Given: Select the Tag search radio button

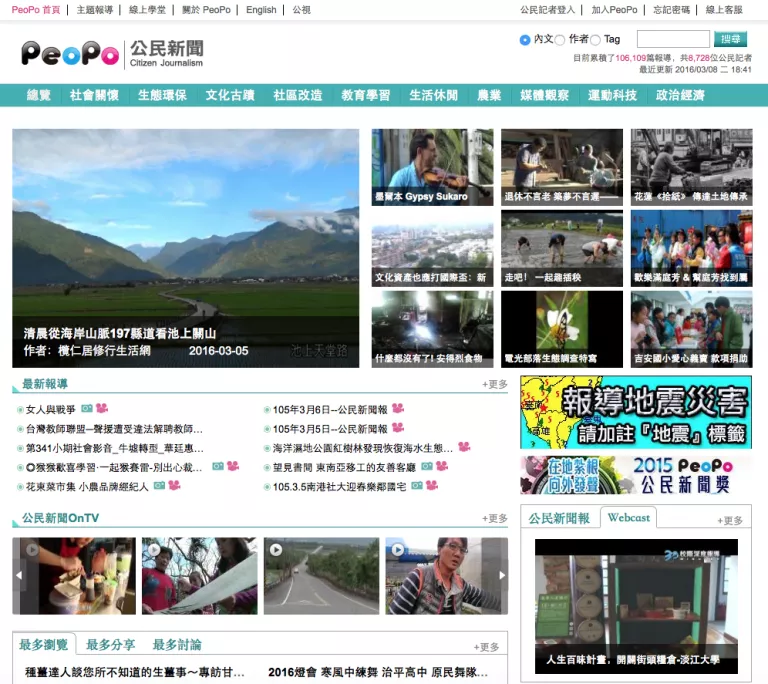Looking at the screenshot, I should coord(596,40).
